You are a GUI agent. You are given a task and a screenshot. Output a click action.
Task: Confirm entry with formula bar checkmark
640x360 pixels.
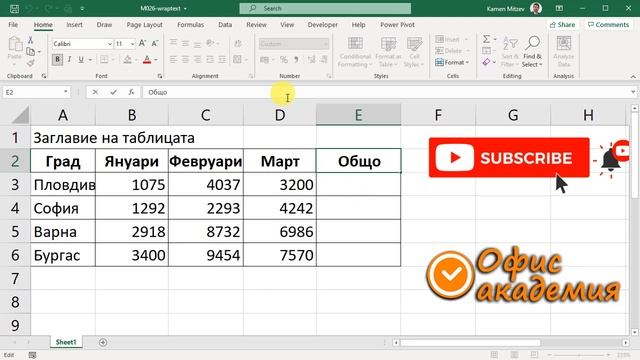click(x=113, y=92)
